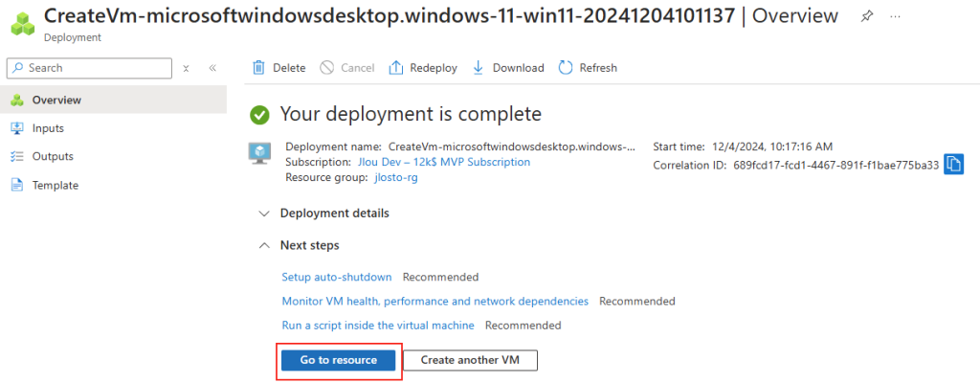Collapse the sidebar with double chevron

(212, 68)
